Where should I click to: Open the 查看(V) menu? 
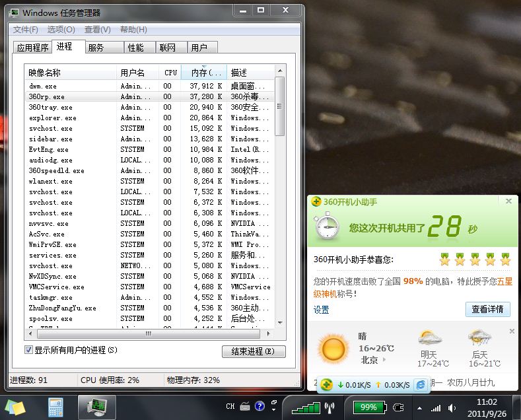pyautogui.click(x=97, y=30)
